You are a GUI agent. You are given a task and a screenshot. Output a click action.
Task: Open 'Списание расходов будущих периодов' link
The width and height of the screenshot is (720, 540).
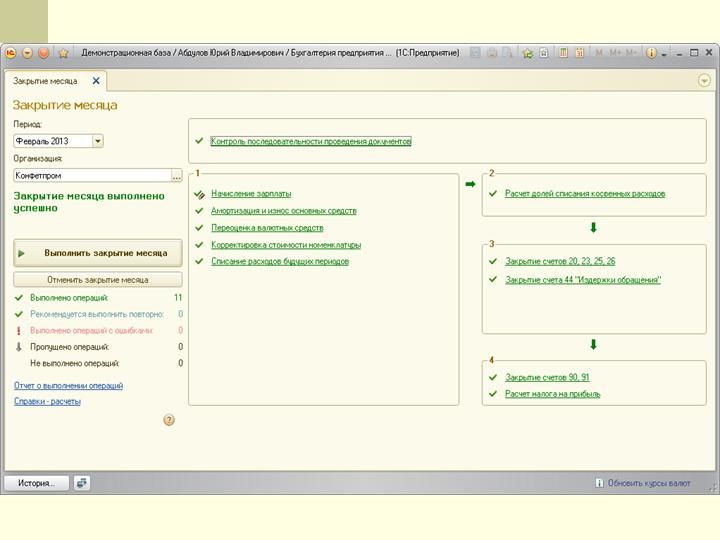280,261
